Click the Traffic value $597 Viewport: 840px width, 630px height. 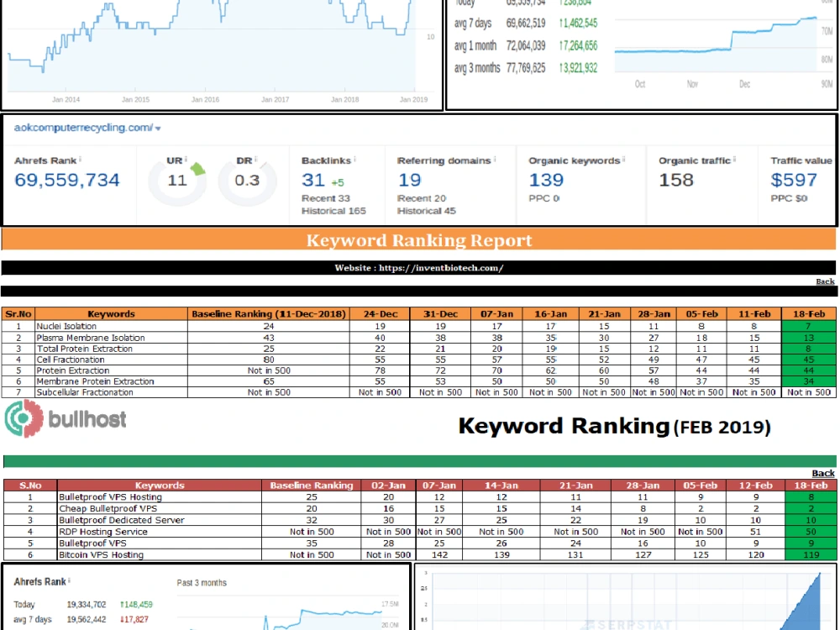click(x=794, y=180)
